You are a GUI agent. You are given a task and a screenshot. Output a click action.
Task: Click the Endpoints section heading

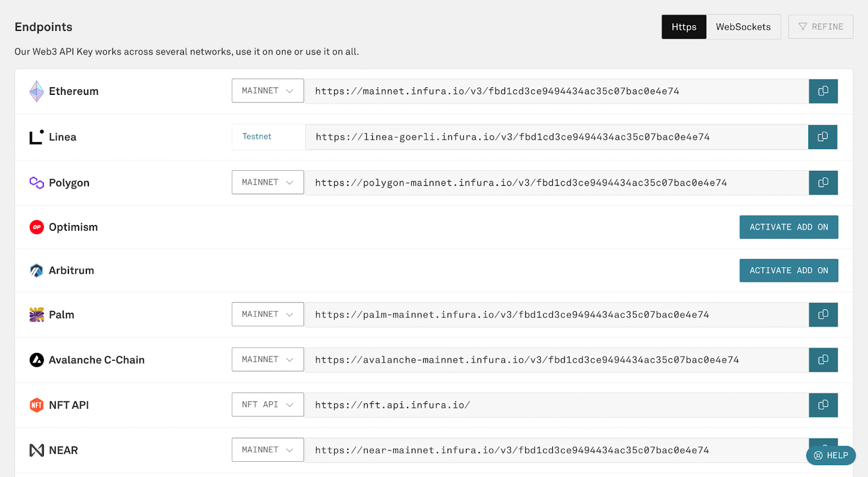pyautogui.click(x=43, y=27)
